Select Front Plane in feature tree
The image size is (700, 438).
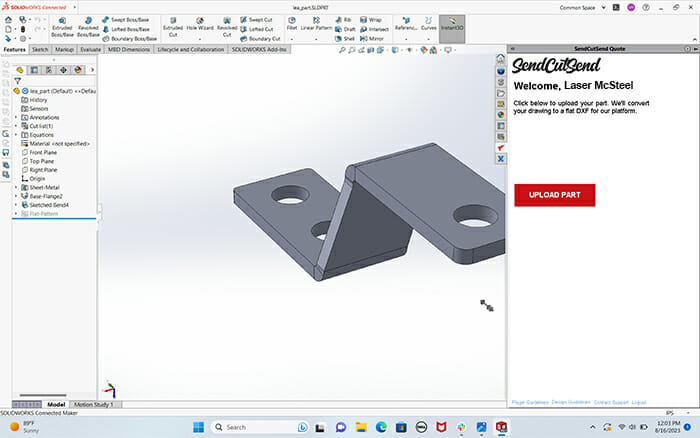click(x=43, y=152)
